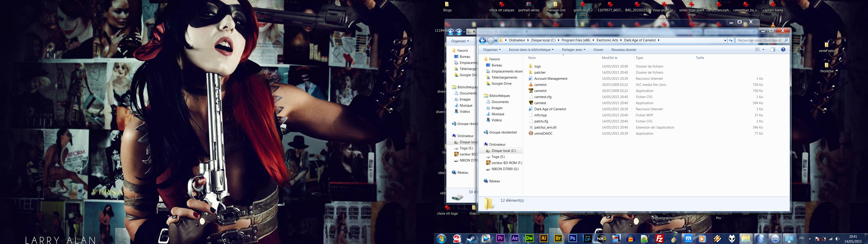Toggle the preview pane icon

773,49
